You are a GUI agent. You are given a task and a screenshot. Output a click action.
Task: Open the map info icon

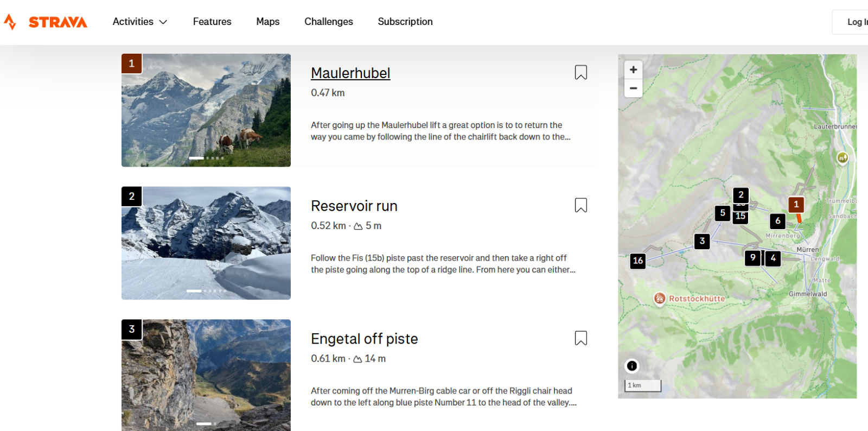(x=632, y=366)
